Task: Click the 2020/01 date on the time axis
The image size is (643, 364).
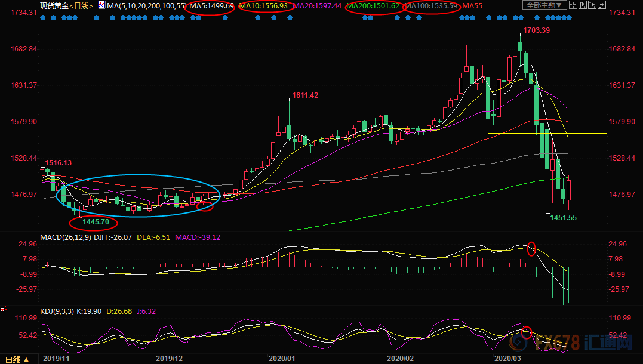Action: (282, 359)
